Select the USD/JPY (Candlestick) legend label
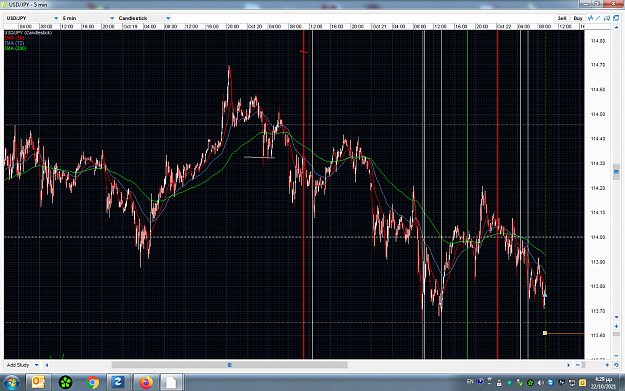 [x=28, y=33]
